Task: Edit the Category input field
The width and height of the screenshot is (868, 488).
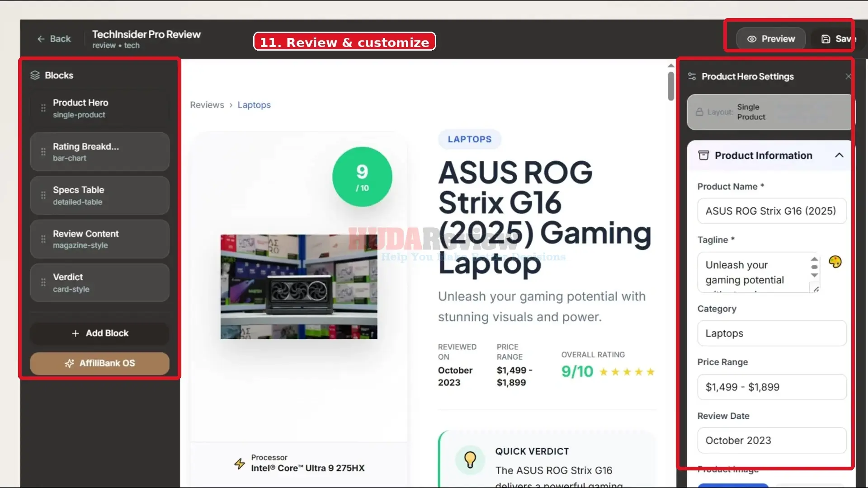Action: tap(772, 333)
